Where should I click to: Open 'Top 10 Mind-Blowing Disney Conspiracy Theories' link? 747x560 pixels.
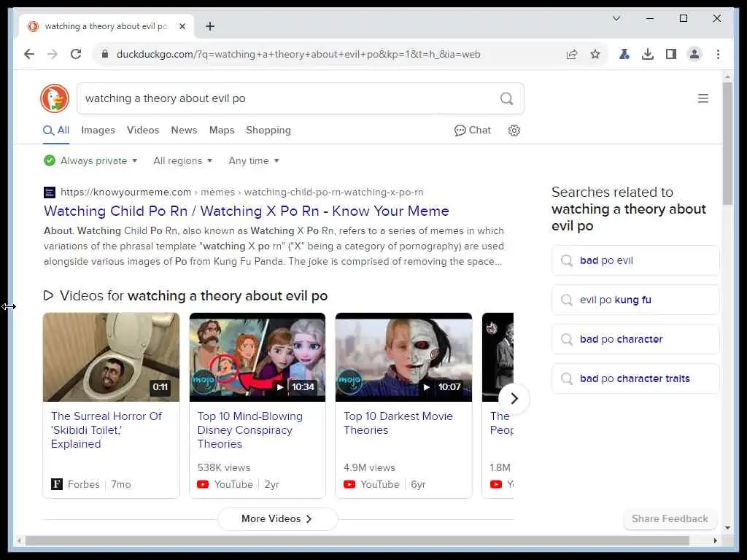[250, 430]
